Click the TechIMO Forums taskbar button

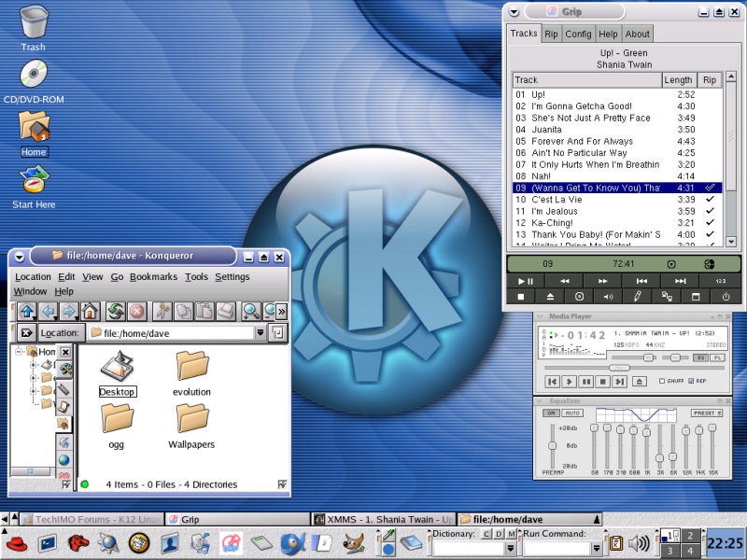(92, 519)
